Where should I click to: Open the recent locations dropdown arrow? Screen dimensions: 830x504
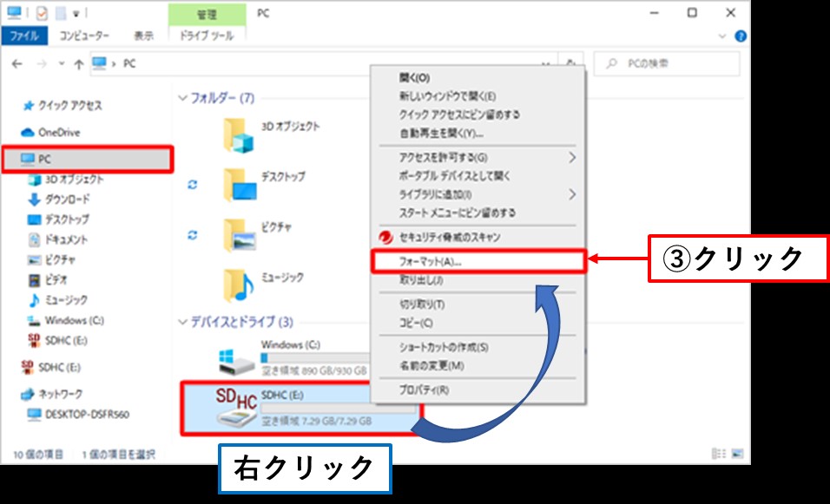[62, 63]
